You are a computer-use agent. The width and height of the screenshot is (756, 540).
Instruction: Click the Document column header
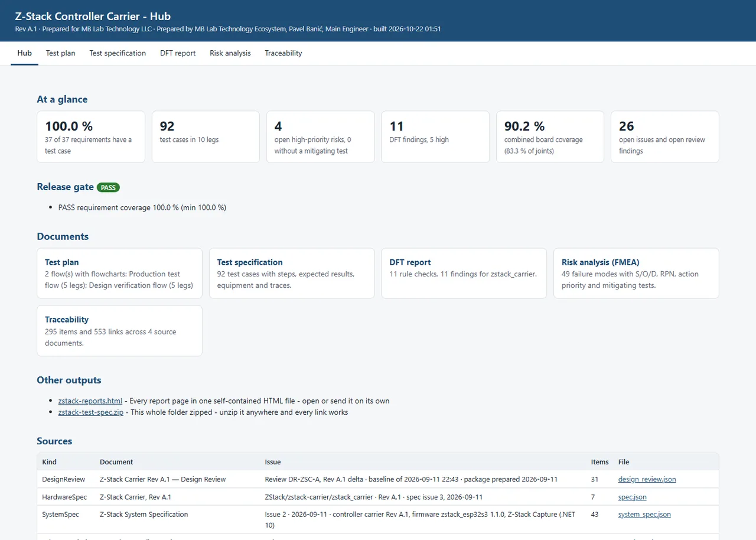coord(116,462)
